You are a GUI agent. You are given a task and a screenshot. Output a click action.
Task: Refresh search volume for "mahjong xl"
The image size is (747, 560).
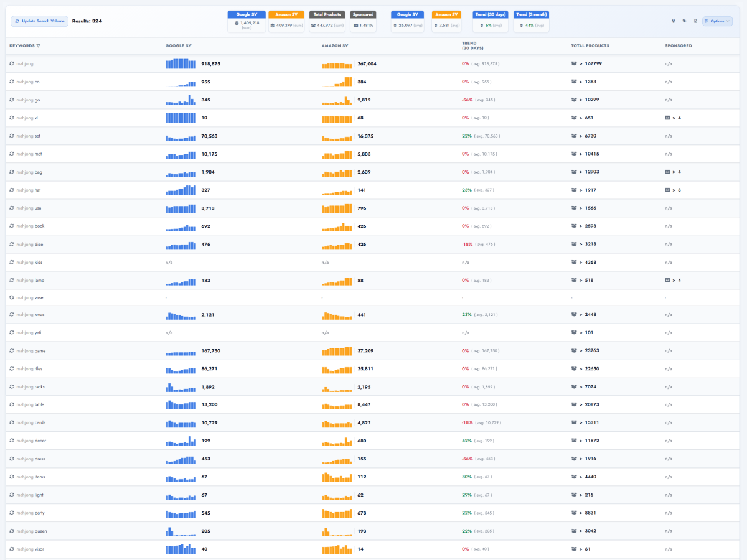11,118
